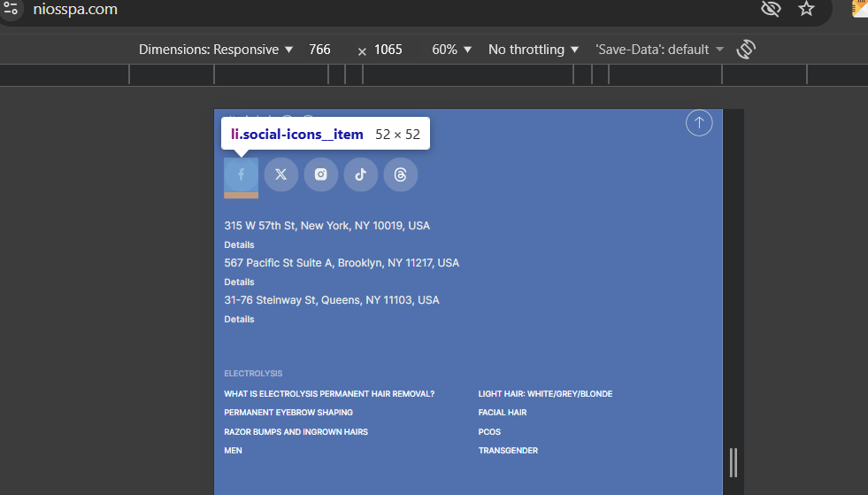Screen dimensions: 868x495
Task: Click the 315 W 57th St, New York address
Action: click(x=327, y=226)
